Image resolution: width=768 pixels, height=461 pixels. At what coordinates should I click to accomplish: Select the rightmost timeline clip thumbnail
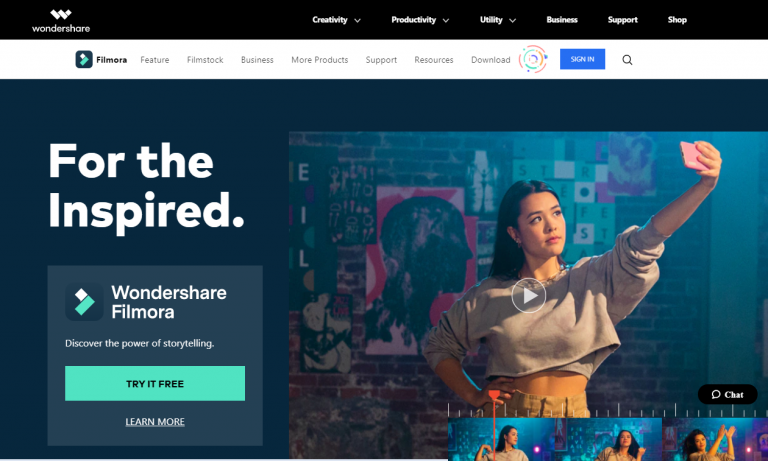(x=715, y=439)
